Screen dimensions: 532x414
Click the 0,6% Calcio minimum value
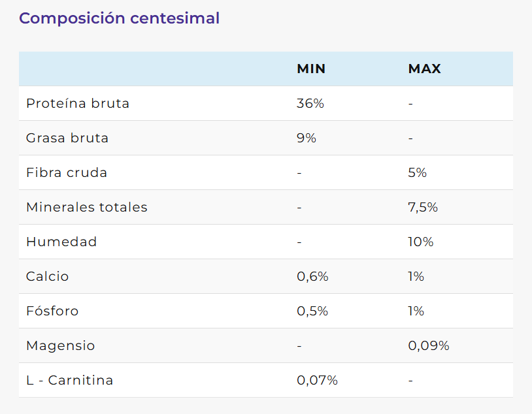click(312, 276)
